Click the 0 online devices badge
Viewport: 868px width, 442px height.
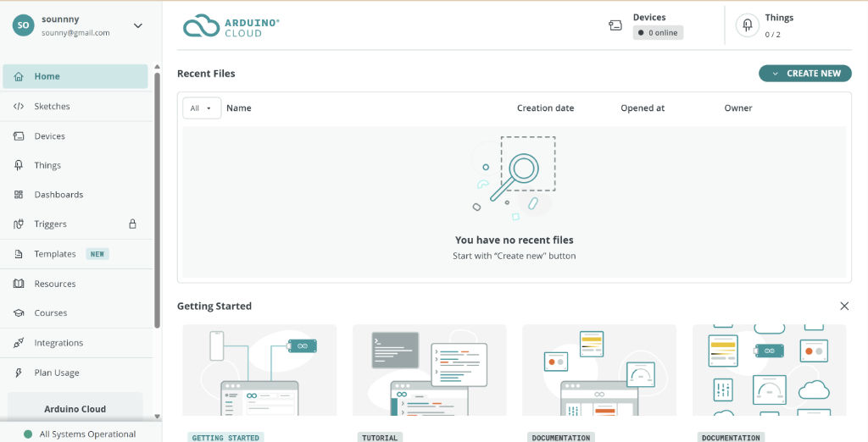[x=658, y=33]
